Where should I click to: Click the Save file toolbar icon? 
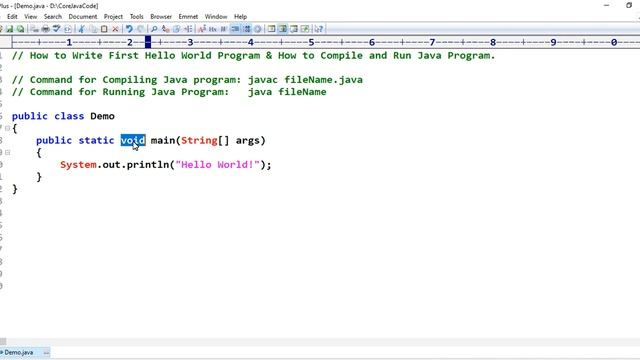(9, 29)
